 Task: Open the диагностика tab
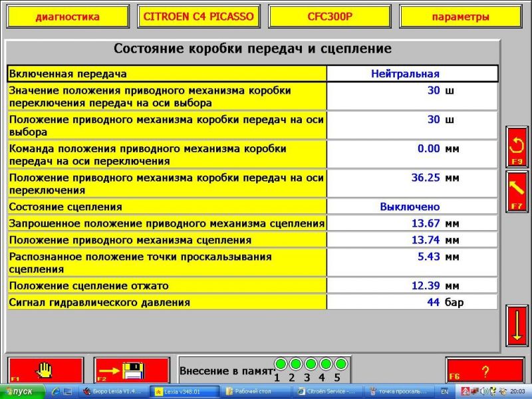tap(67, 17)
